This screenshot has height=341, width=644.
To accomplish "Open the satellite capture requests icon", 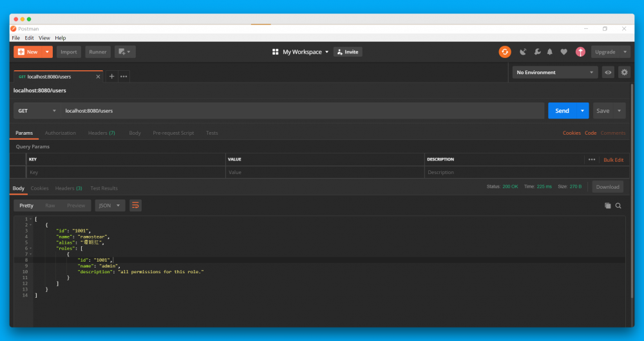I will click(523, 52).
